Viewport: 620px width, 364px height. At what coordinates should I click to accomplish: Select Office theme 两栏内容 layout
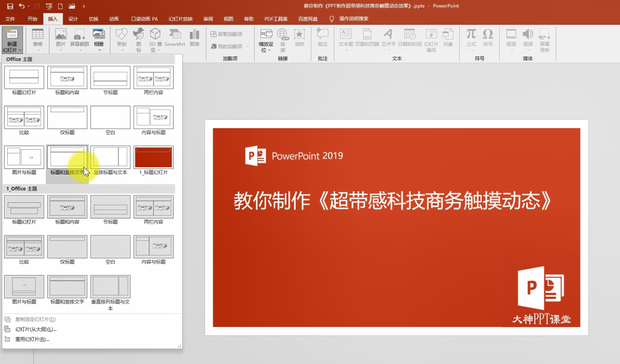coord(153,81)
